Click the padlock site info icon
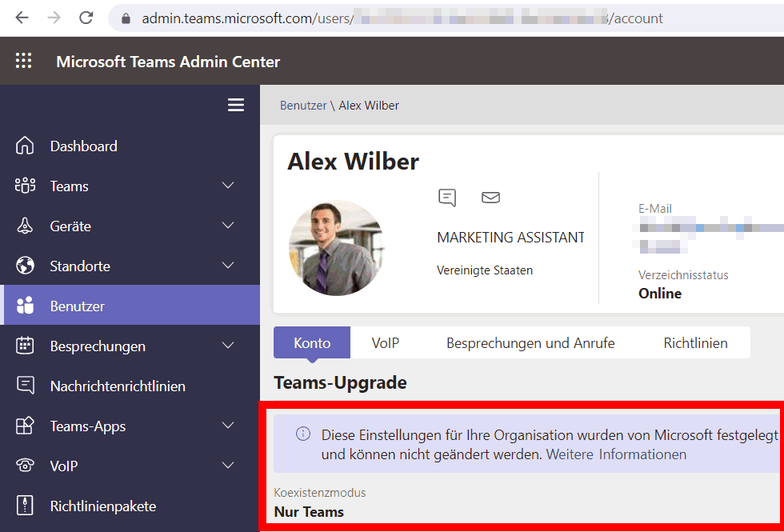 click(x=126, y=18)
